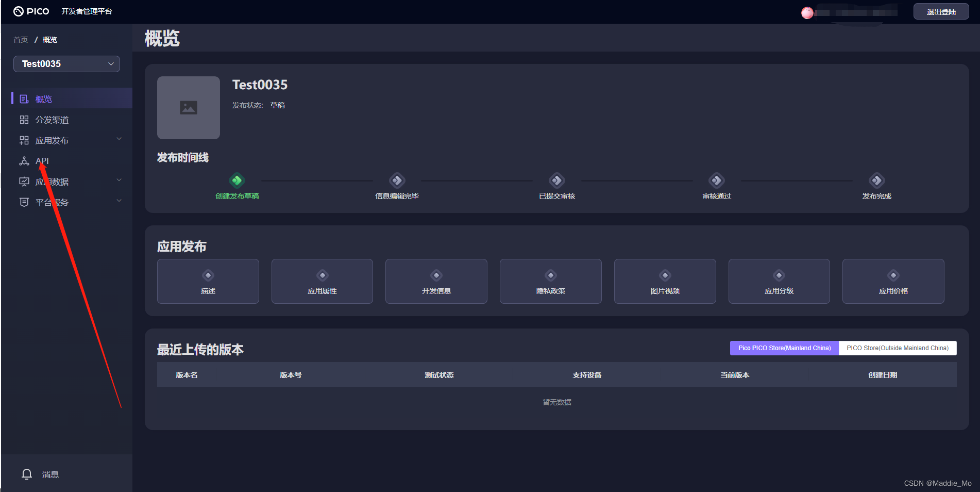Switch to Pico PICO Store(Mainland China) tab

pos(784,348)
